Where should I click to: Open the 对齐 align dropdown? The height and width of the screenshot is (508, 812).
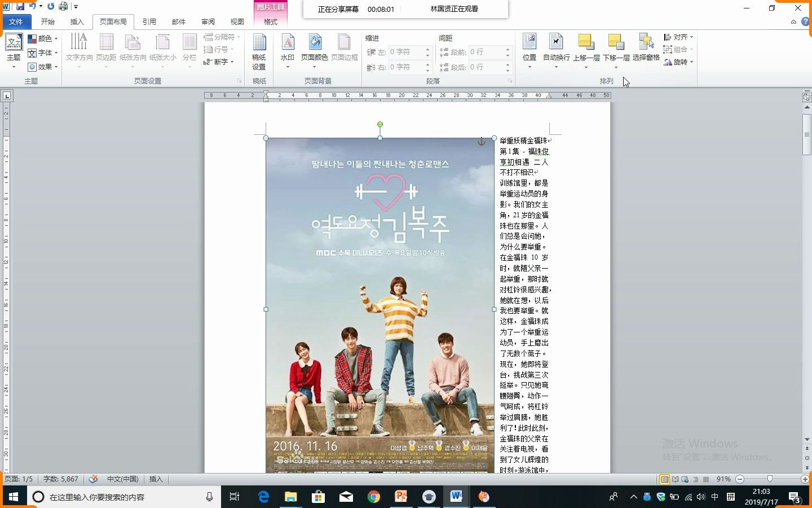(678, 37)
